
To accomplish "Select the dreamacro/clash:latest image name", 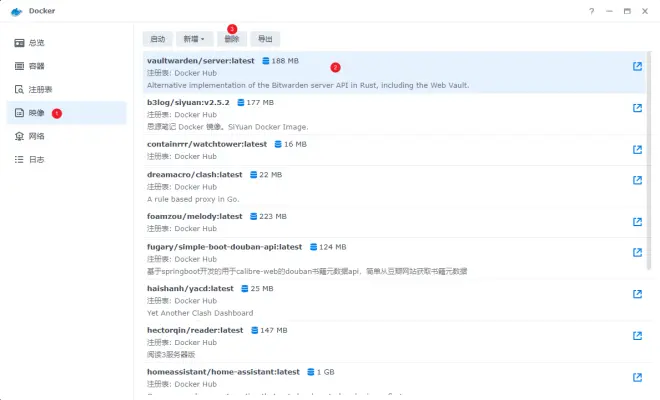I will (194, 175).
